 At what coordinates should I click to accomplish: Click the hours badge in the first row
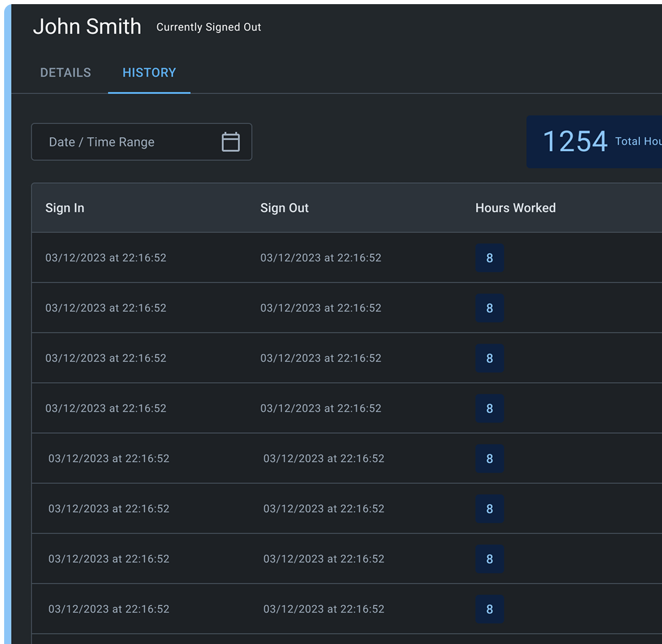click(x=489, y=258)
